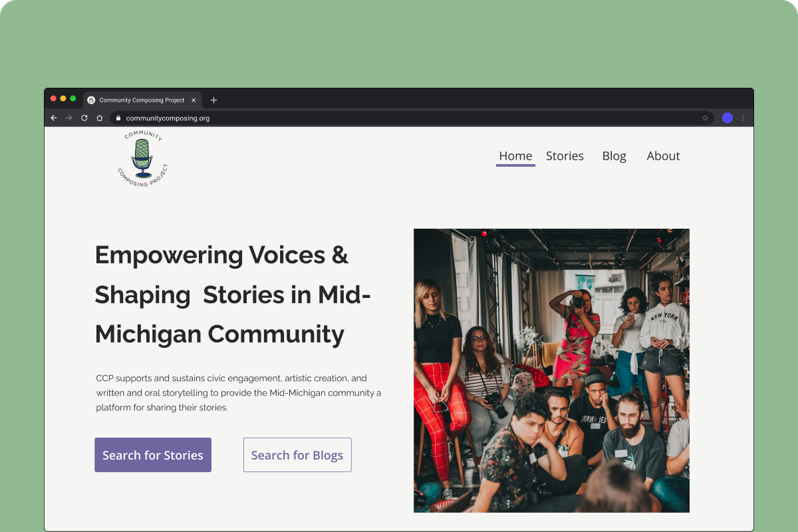
Task: Click the padlock site info icon
Action: tap(118, 118)
